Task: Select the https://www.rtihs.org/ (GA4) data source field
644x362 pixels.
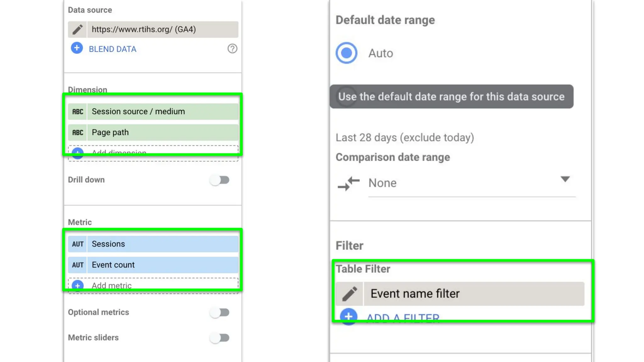Action: click(x=162, y=30)
